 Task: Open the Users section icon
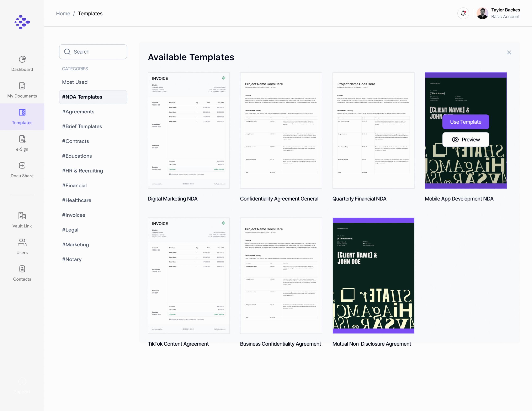point(22,242)
